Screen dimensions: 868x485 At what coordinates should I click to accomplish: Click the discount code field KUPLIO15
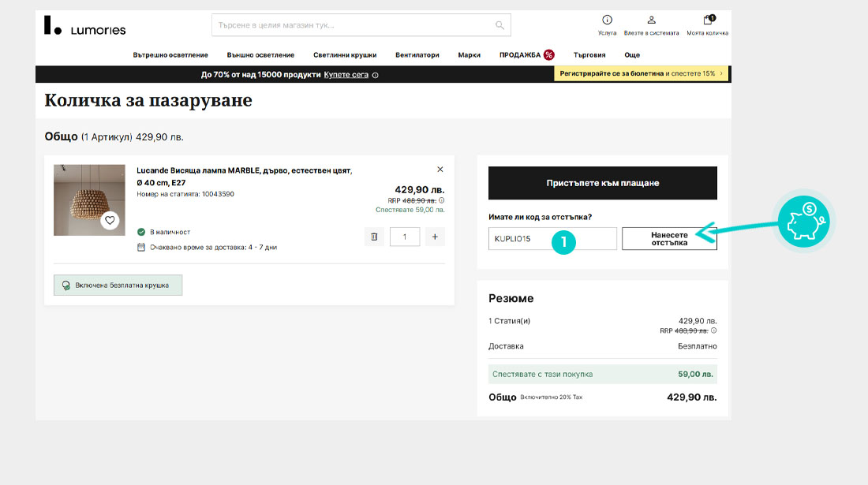click(552, 239)
